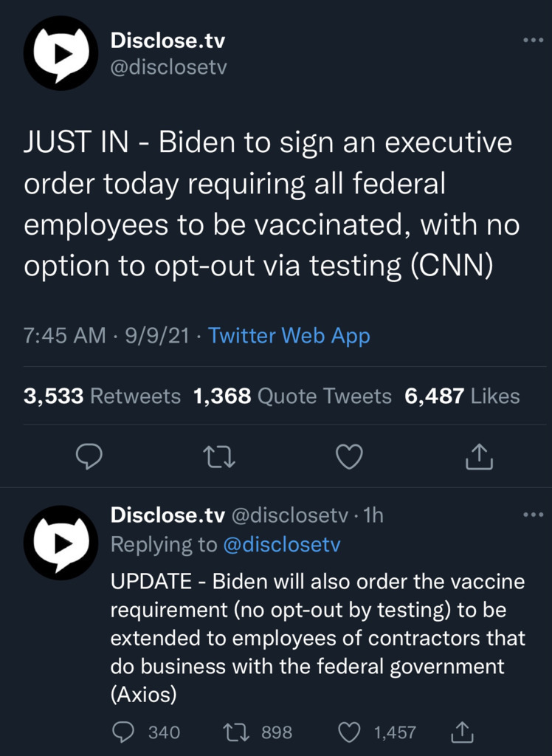Open the @disclosetv mention in Replying to
This screenshot has height=756, width=552.
[281, 545]
